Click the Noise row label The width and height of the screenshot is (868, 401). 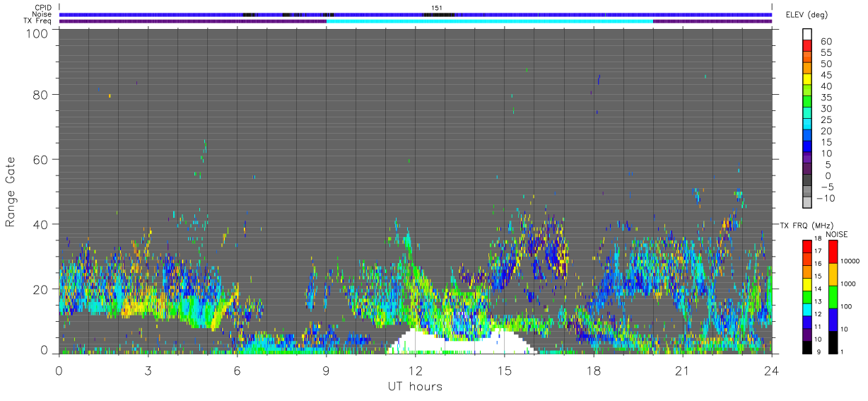click(x=42, y=14)
